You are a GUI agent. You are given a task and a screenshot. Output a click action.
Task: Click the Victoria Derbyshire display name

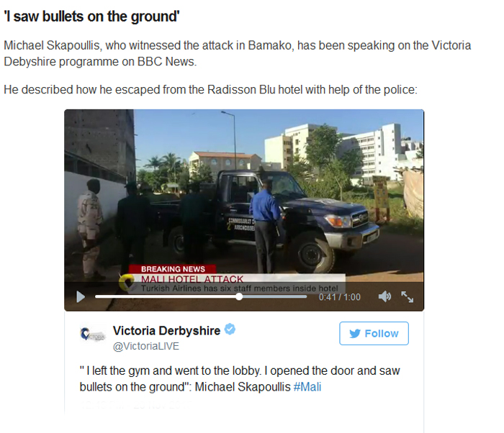(x=166, y=331)
